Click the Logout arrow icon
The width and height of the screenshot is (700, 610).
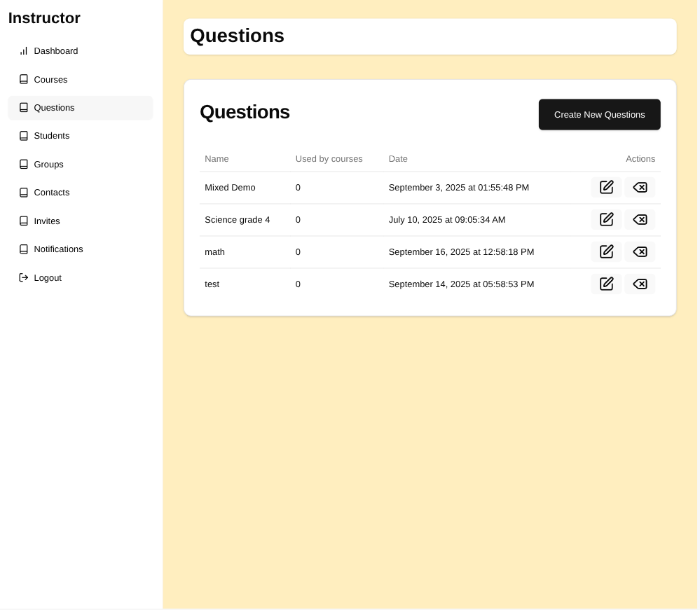pyautogui.click(x=24, y=278)
